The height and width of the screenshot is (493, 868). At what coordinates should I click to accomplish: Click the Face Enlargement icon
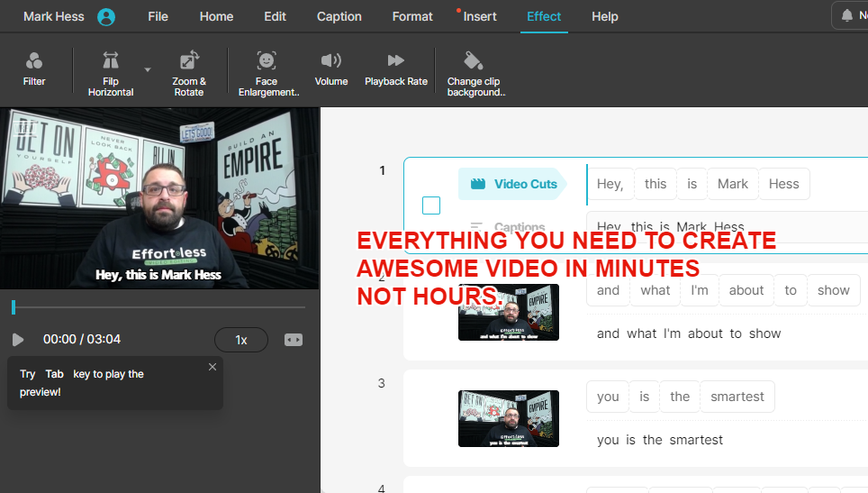pyautogui.click(x=267, y=61)
